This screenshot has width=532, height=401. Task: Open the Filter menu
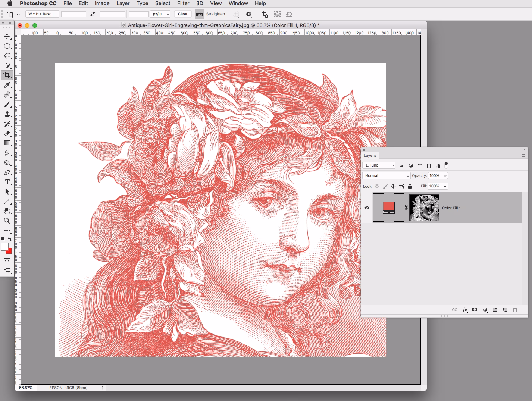[183, 3]
